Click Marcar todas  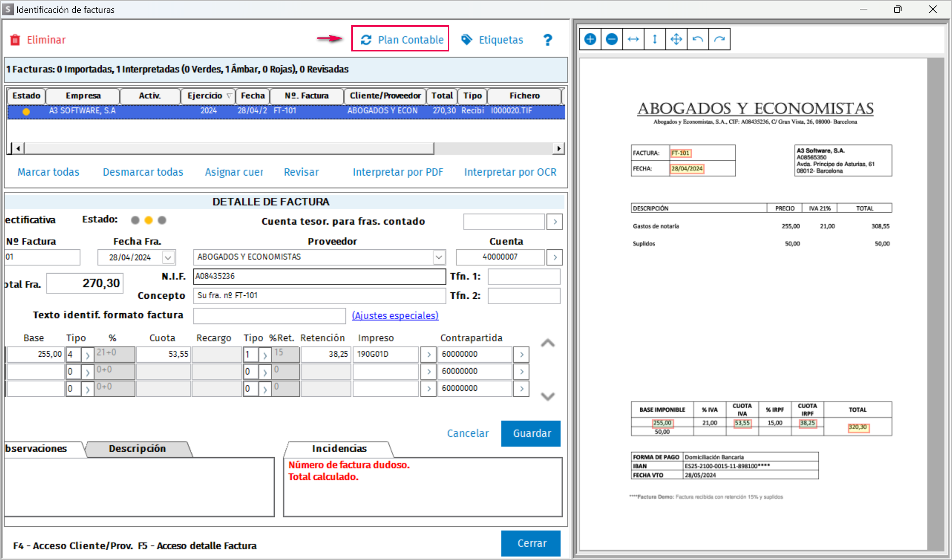pyautogui.click(x=48, y=172)
